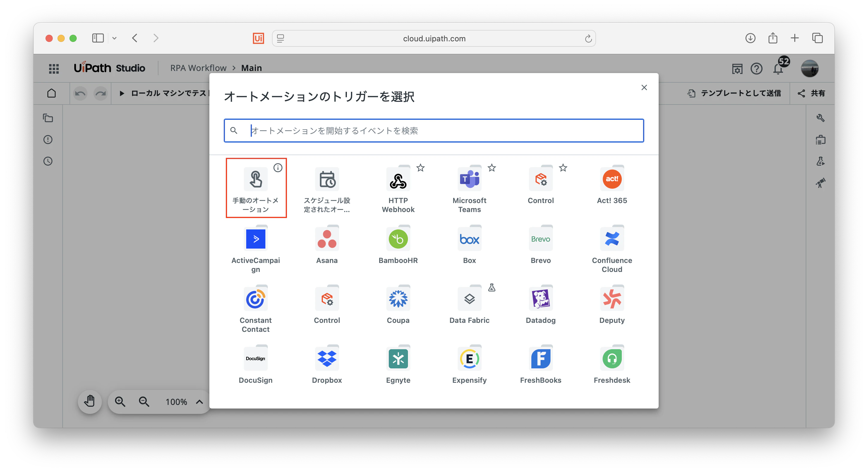The height and width of the screenshot is (472, 868).
Task: Open the flask test panel in right sidebar
Action: tap(820, 161)
